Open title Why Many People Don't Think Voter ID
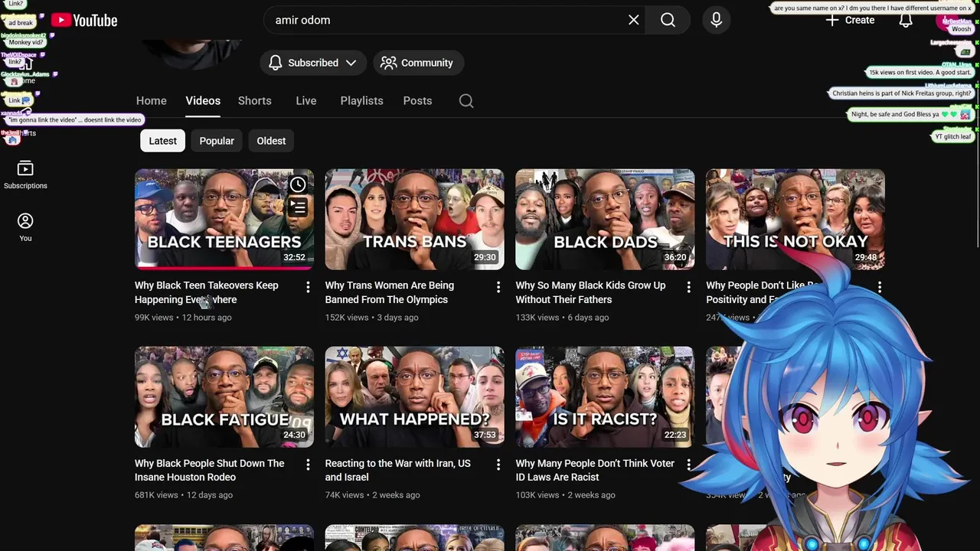This screenshot has height=551, width=980. [x=595, y=470]
